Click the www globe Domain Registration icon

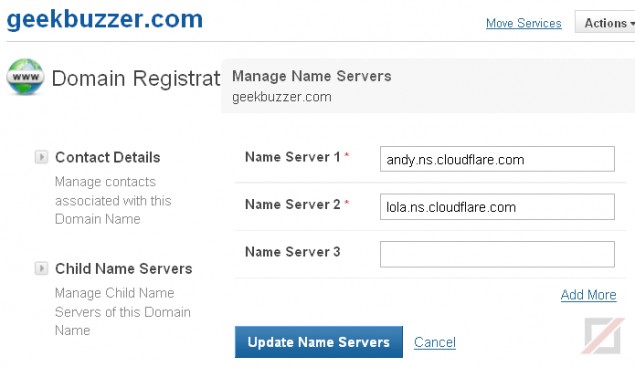25,77
